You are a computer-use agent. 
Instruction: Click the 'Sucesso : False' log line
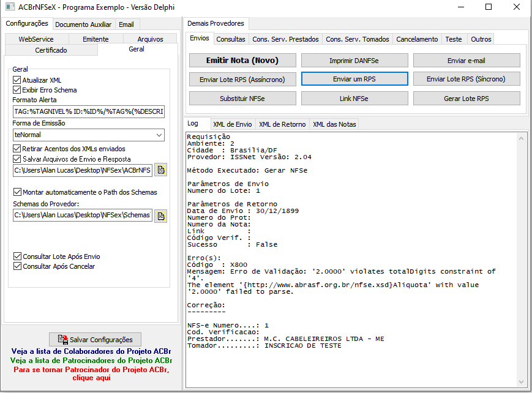coord(232,244)
